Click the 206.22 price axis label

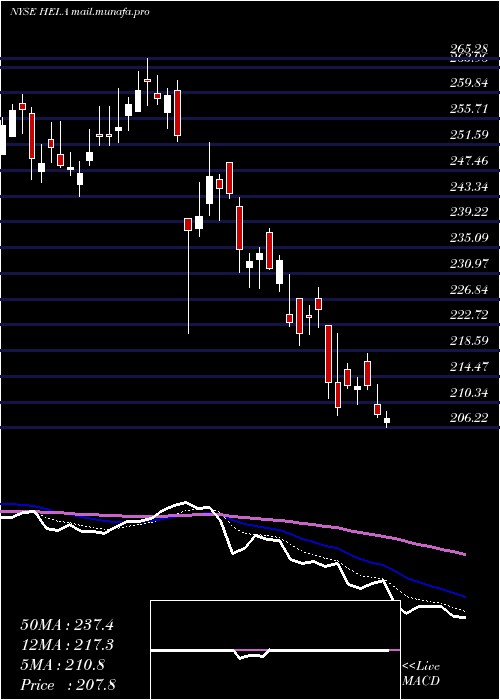[469, 418]
